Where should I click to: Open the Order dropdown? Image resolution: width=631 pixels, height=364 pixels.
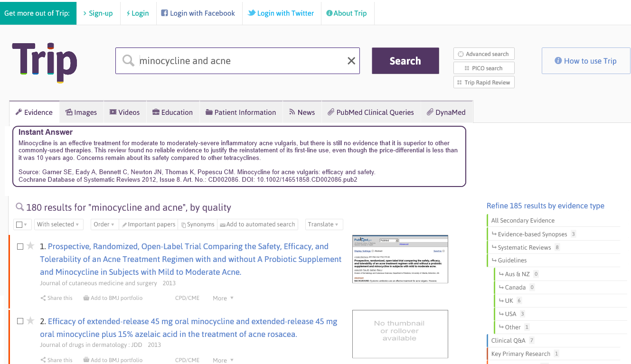coord(104,224)
